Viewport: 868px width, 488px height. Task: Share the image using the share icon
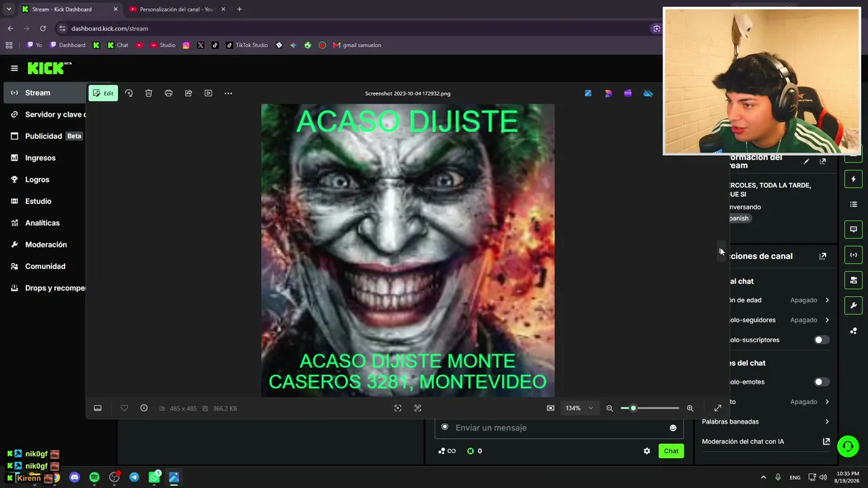[189, 93]
